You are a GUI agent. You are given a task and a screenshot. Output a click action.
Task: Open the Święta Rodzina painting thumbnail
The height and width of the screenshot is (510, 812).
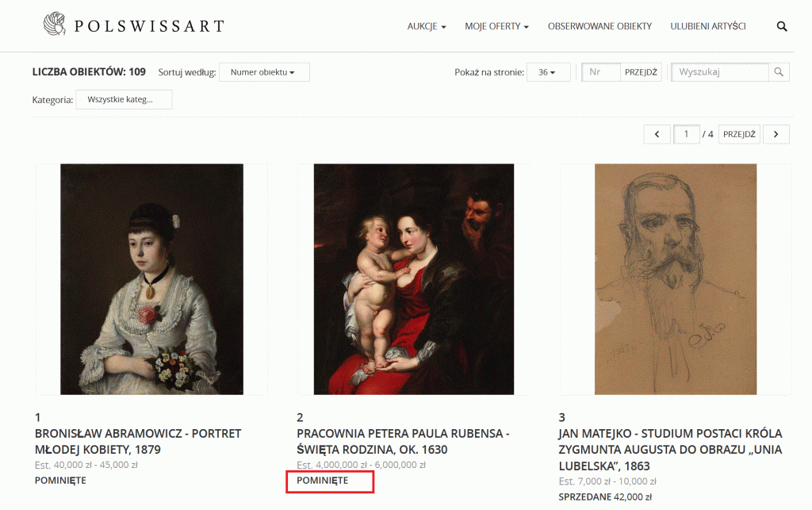click(x=413, y=279)
